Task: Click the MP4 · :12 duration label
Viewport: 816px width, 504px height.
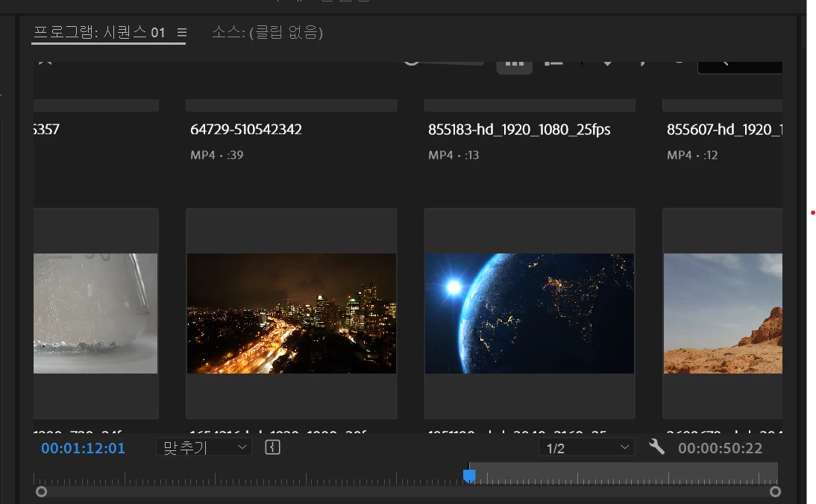Action: (692, 155)
